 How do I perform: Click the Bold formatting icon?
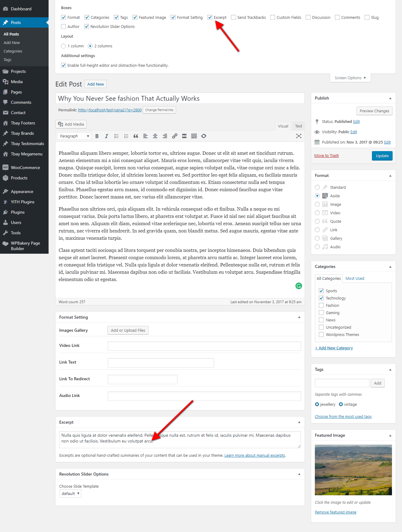click(97, 136)
